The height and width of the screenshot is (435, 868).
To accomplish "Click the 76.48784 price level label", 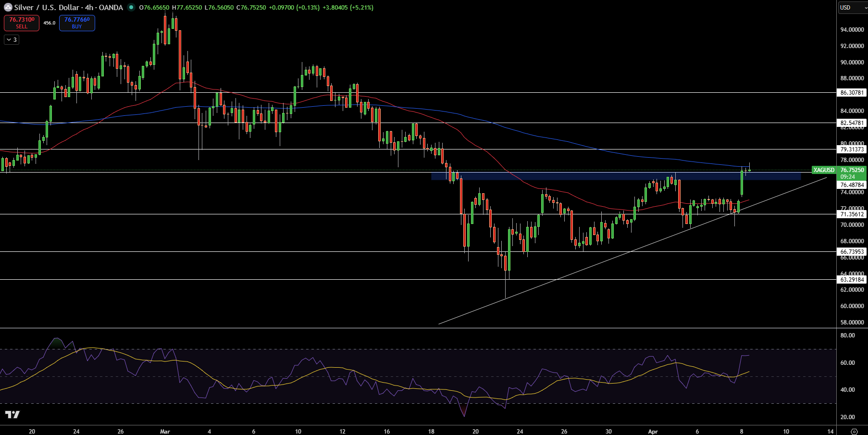I will (x=852, y=185).
